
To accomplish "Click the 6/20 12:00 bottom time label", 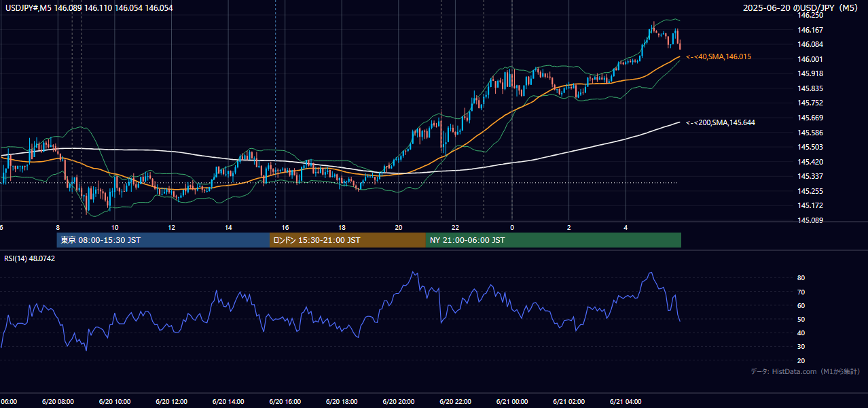I will [x=171, y=402].
